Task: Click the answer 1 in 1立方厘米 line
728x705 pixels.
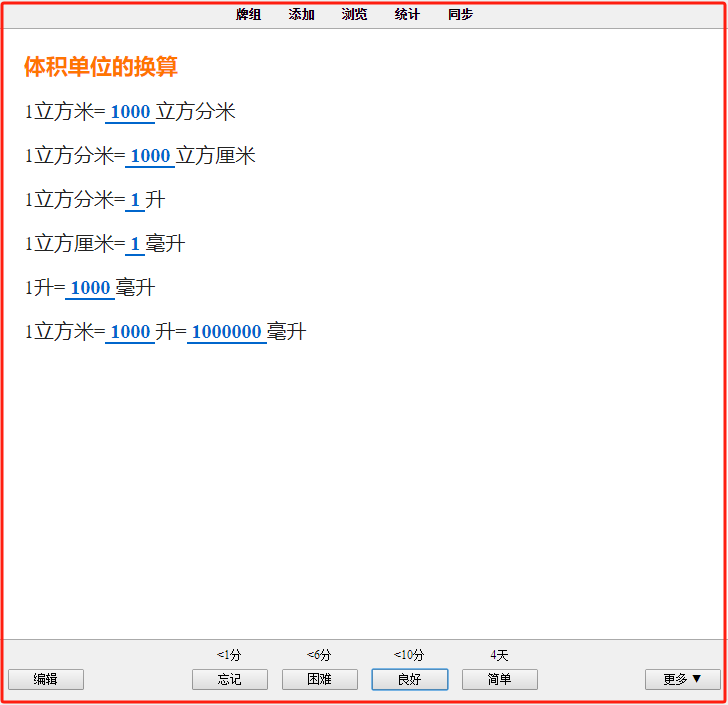Action: pyautogui.click(x=135, y=244)
